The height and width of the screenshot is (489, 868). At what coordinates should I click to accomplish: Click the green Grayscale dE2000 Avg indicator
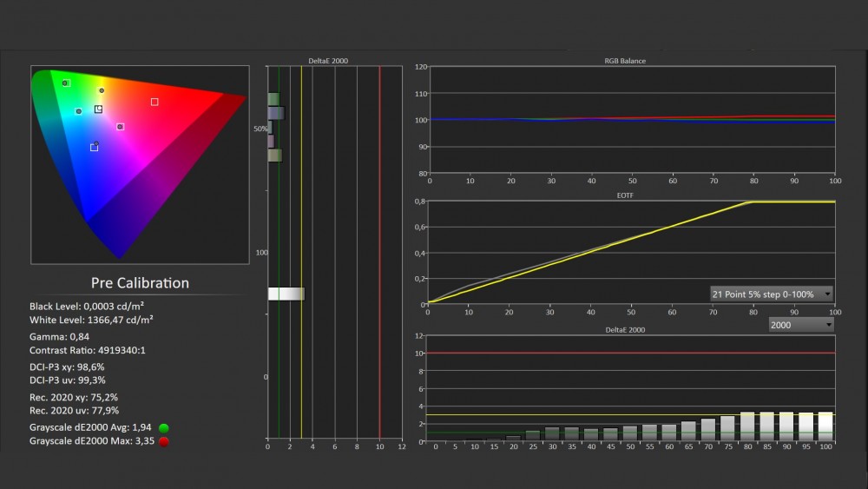pyautogui.click(x=163, y=427)
